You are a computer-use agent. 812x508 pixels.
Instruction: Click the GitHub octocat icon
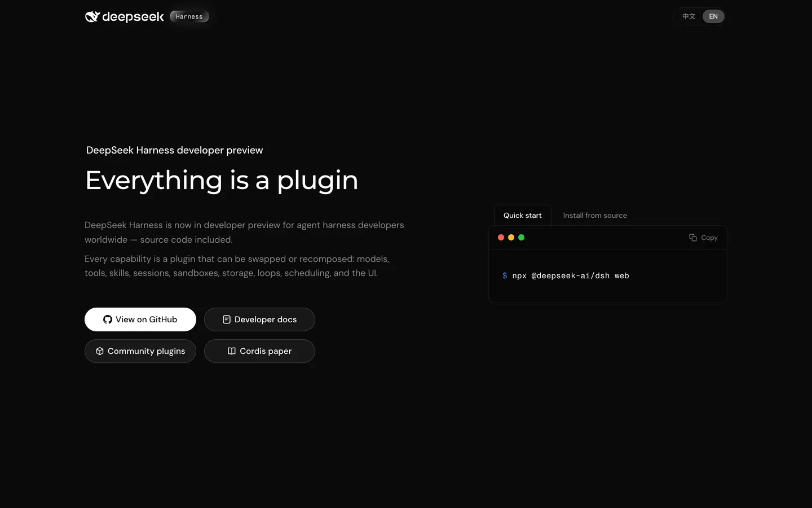108,319
